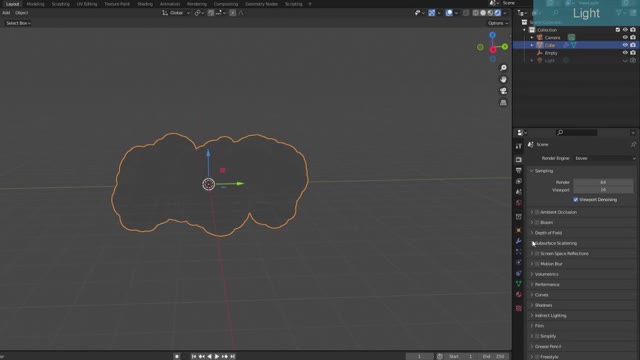
Task: Open the Particles properties tab icon
Action: coord(519,252)
